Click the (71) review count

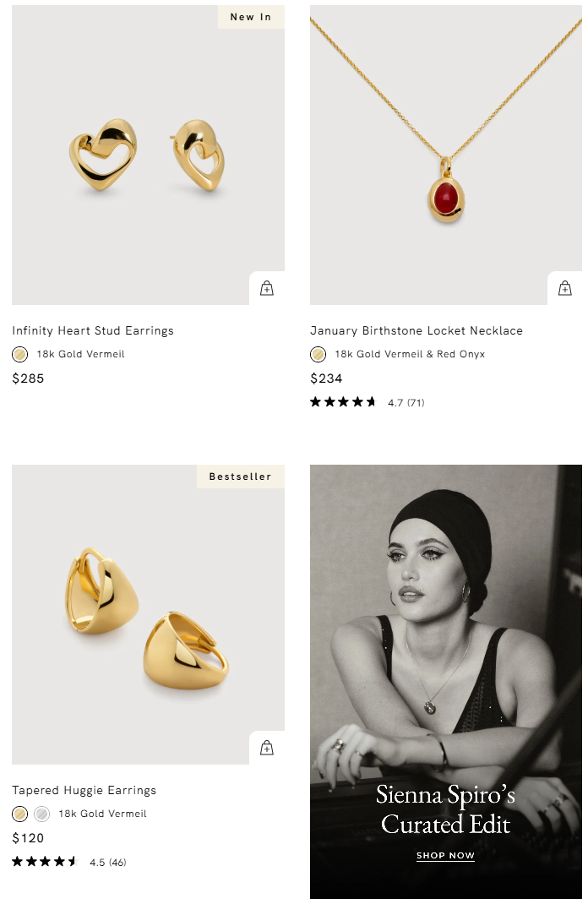tap(416, 403)
